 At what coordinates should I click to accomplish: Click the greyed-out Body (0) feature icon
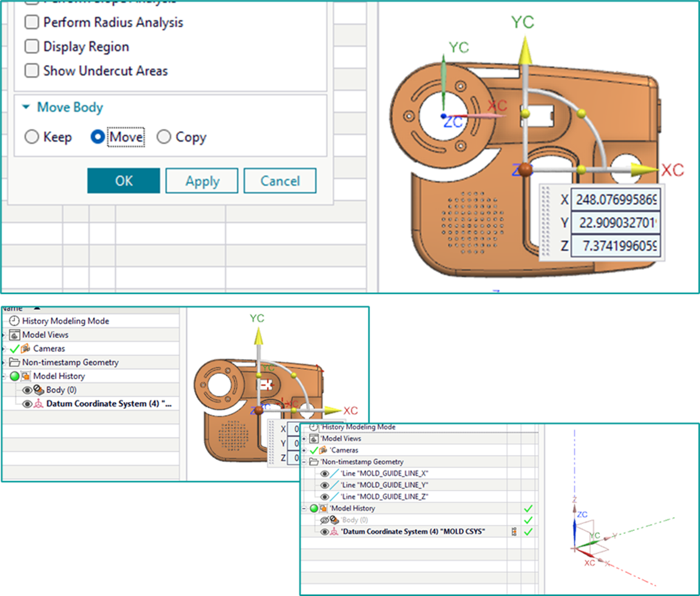coord(335,520)
